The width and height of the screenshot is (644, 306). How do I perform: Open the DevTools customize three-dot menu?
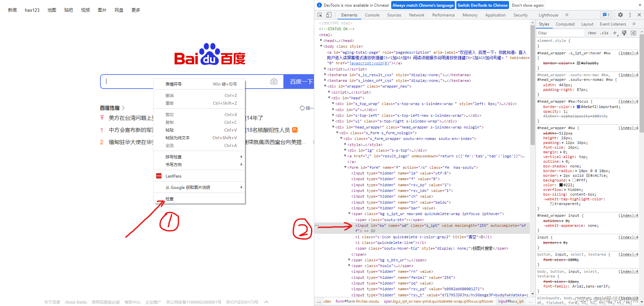pyautogui.click(x=630, y=15)
